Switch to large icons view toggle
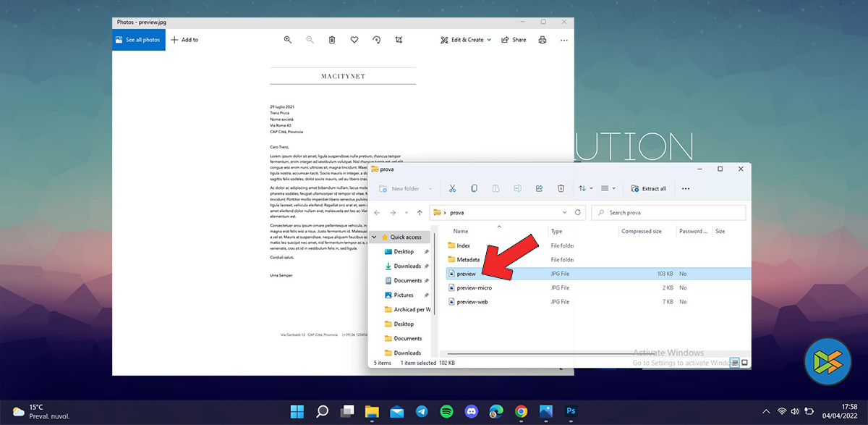 744,362
